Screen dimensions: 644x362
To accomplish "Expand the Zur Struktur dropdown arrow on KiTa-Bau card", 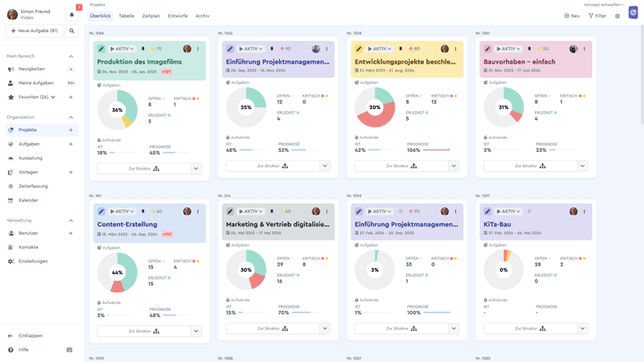I will pyautogui.click(x=582, y=329).
